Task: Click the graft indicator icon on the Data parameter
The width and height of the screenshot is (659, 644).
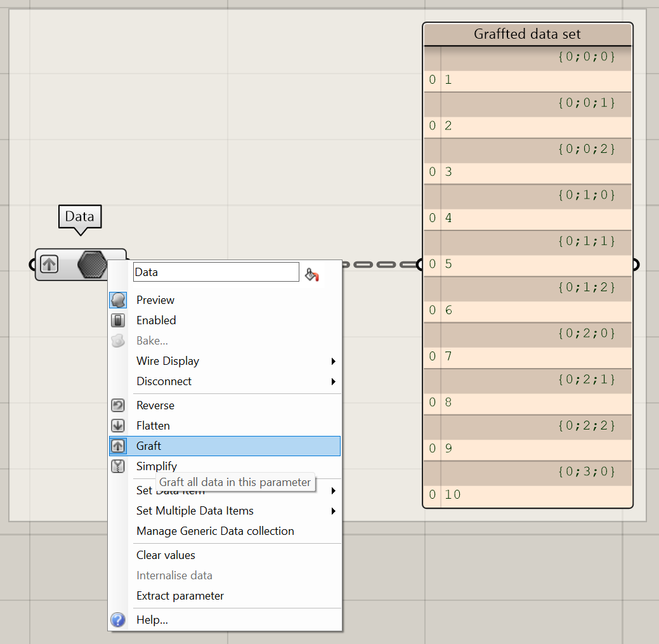Action: 49,264
